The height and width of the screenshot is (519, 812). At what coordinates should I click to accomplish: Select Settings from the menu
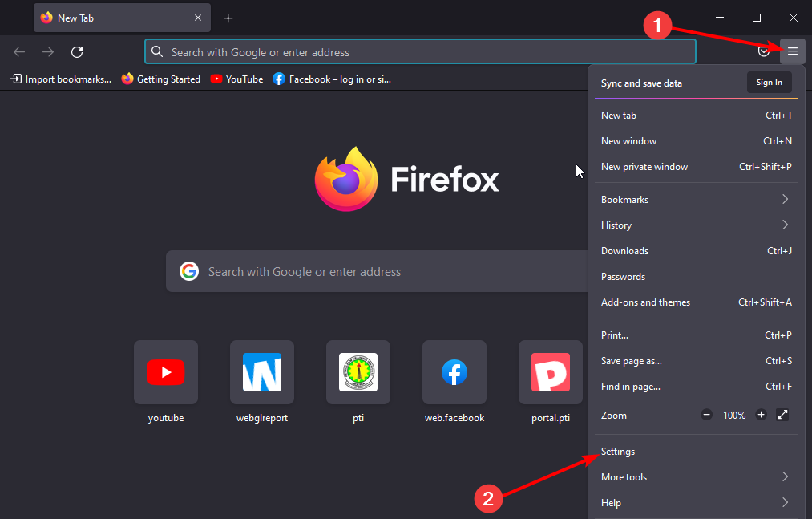[x=617, y=452]
